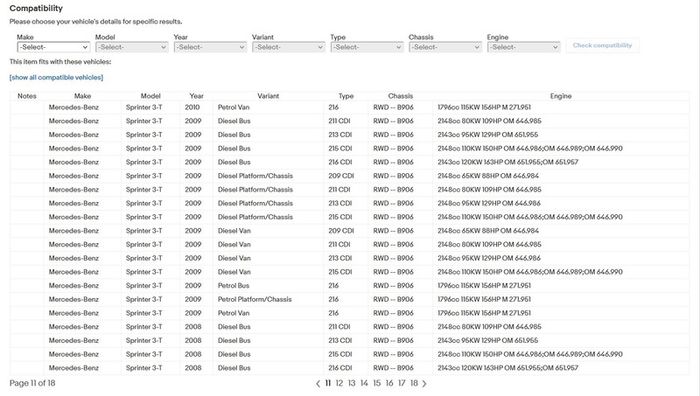This screenshot has width=700, height=396.
Task: Click the Compatibility heading
Action: point(36,8)
